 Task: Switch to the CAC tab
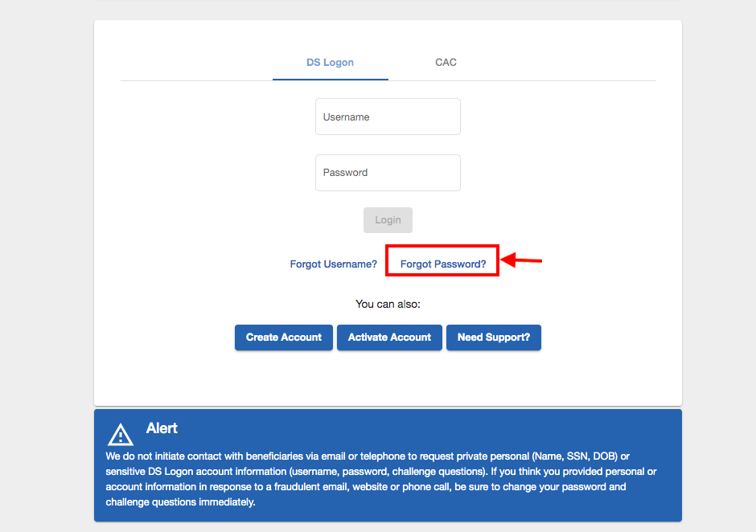point(446,63)
